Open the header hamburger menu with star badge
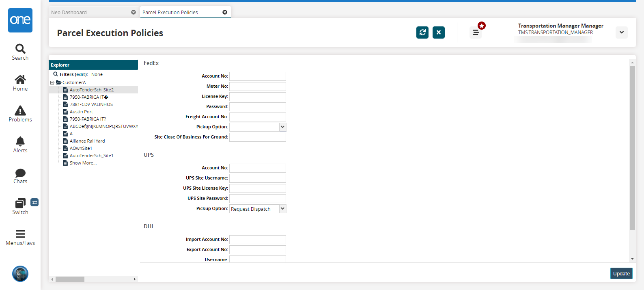The height and width of the screenshot is (290, 644). point(476,32)
